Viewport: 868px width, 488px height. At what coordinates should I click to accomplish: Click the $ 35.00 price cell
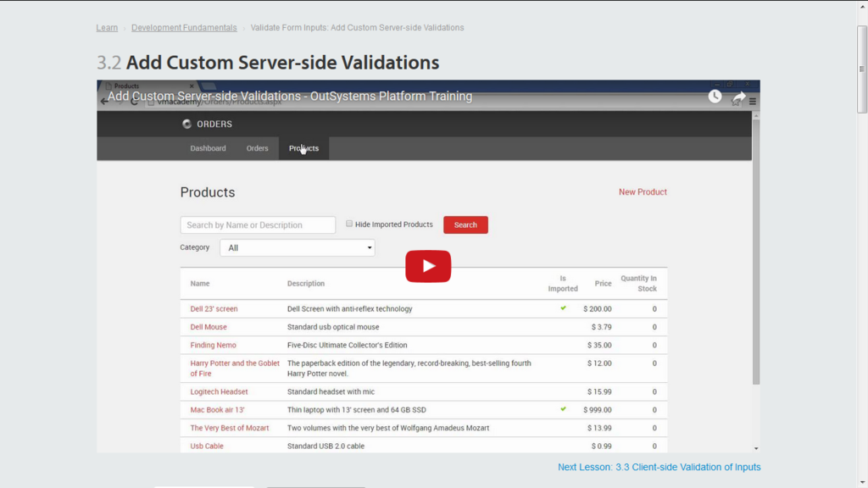point(599,346)
